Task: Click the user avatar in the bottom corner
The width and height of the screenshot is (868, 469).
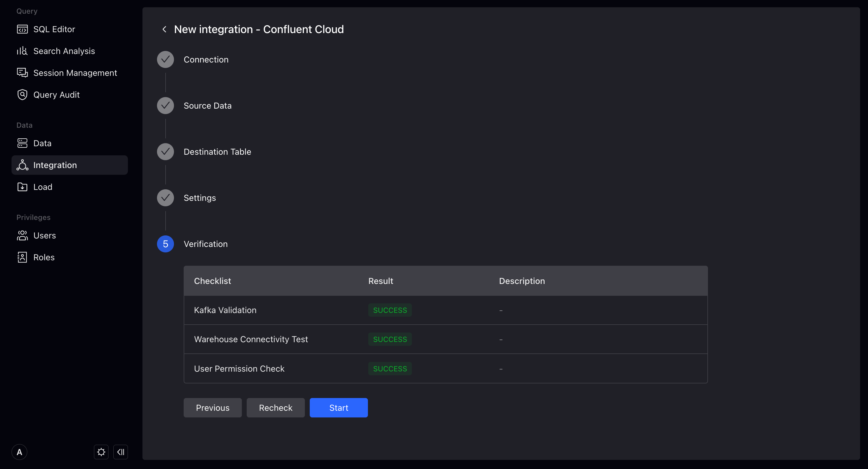Action: pyautogui.click(x=19, y=452)
